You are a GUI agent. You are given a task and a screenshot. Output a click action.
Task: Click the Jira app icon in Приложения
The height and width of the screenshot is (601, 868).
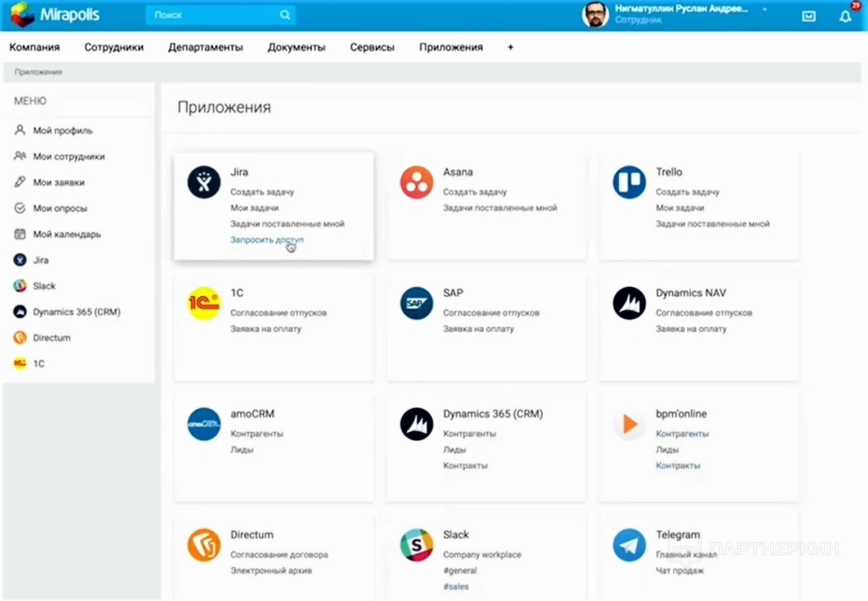(x=204, y=182)
